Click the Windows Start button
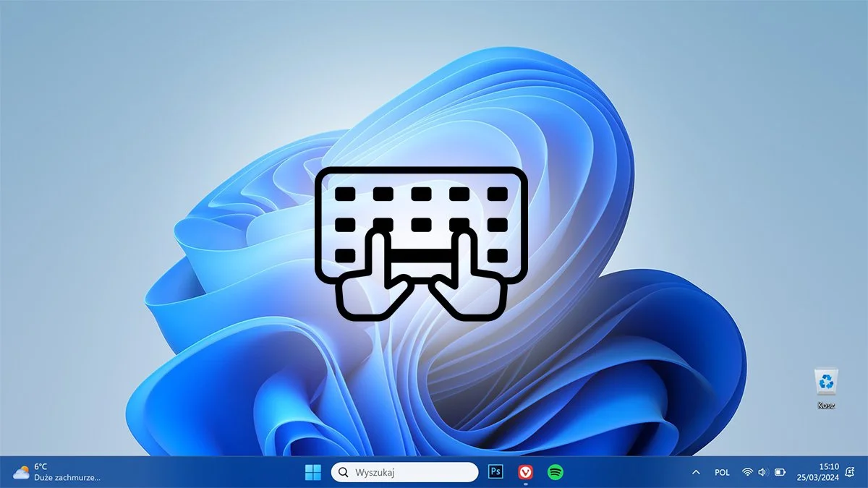The width and height of the screenshot is (868, 488). tap(312, 471)
